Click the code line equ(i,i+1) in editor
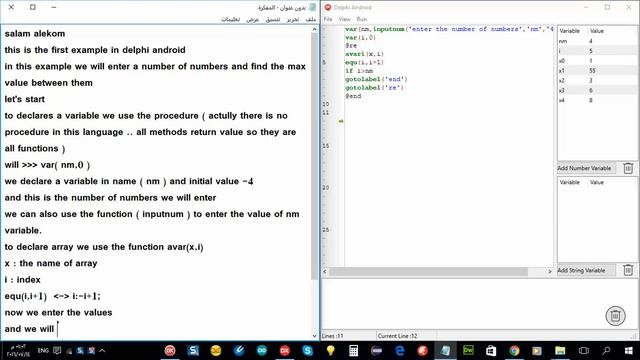640x360 pixels. (x=364, y=62)
